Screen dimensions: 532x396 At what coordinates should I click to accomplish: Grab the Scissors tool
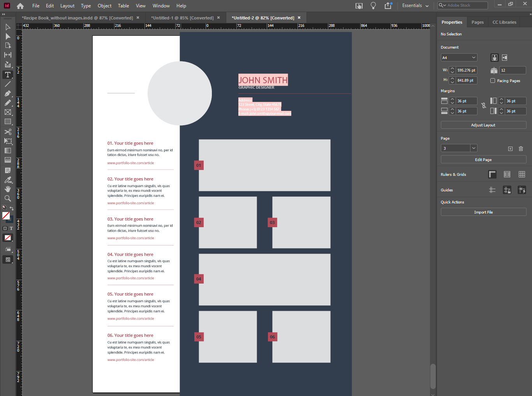tap(8, 132)
